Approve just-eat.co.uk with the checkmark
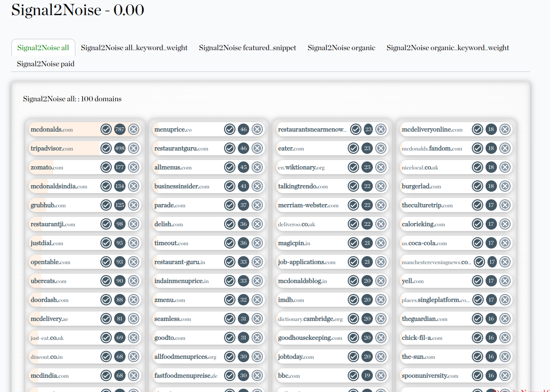Screen dimensions: 550x392 tap(106, 338)
